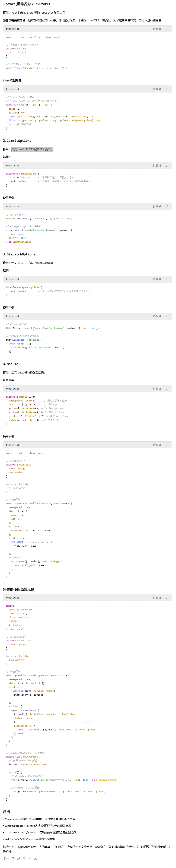Give the reply a thumbs up
This screenshot has height=868, width=176.
[19, 859]
